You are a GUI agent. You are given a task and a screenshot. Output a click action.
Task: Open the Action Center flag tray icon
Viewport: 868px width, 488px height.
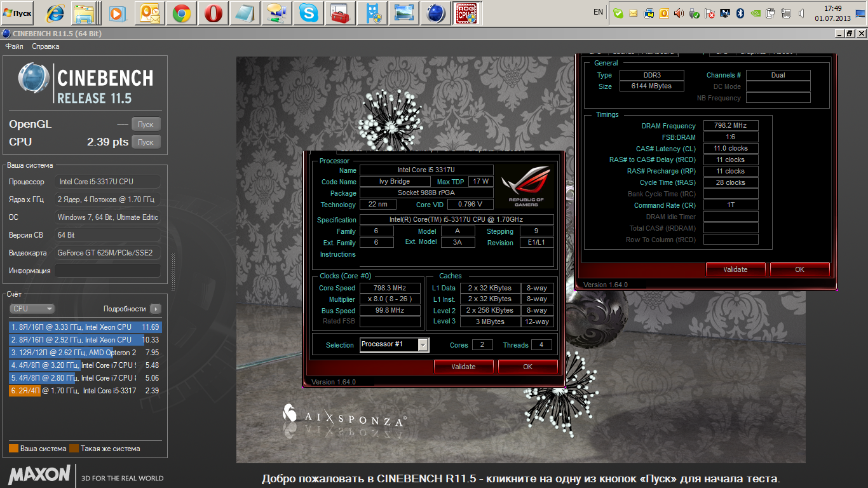[x=710, y=13]
